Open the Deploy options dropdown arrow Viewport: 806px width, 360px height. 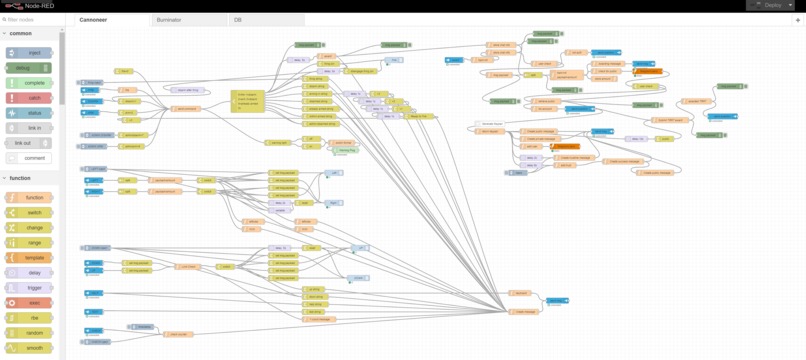coord(791,5)
